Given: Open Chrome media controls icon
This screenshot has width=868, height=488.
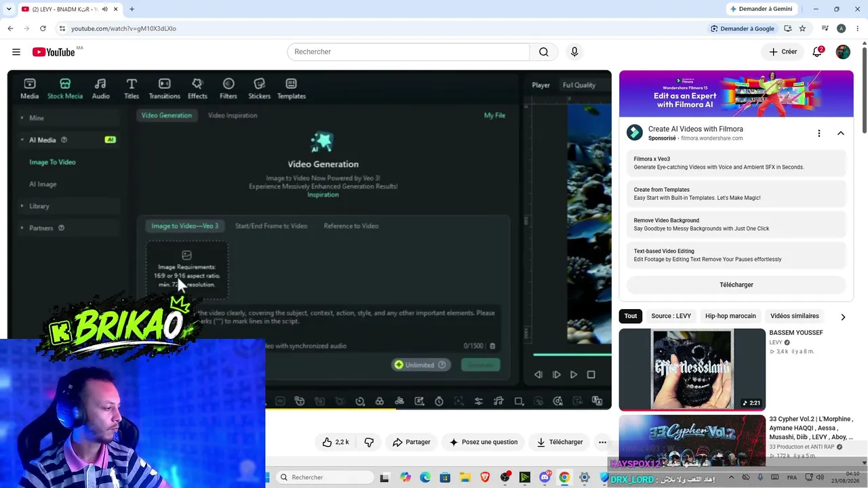Looking at the screenshot, I should (x=825, y=28).
